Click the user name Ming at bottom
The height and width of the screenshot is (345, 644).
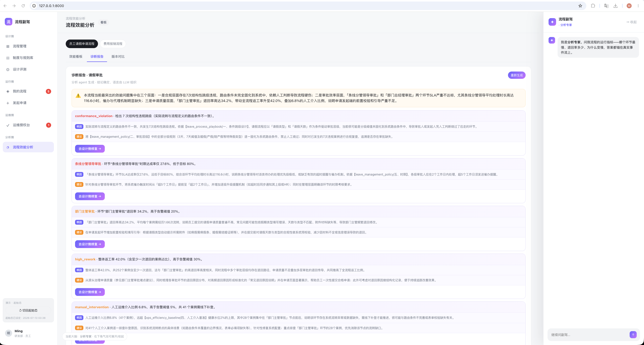pyautogui.click(x=19, y=331)
